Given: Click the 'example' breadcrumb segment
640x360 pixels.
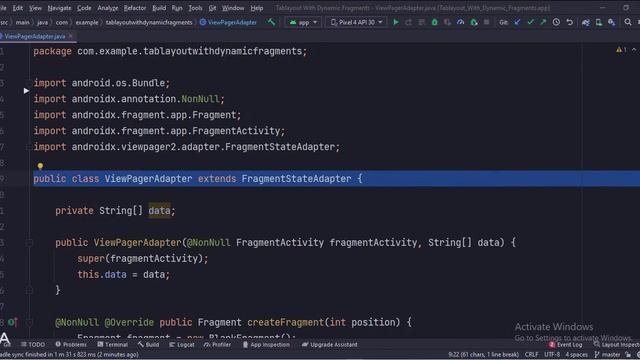Looking at the screenshot, I should 87,22.
